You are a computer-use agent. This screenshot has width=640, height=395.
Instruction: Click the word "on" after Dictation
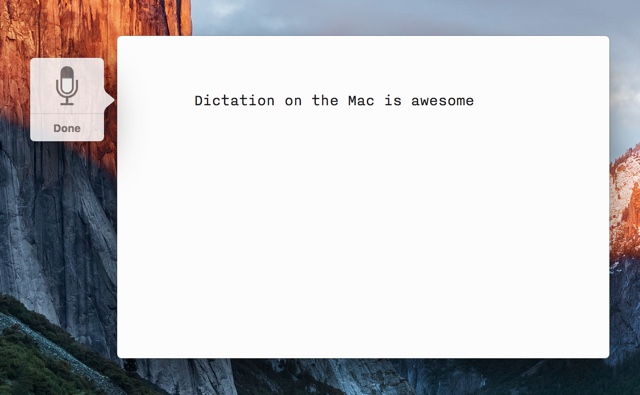293,100
